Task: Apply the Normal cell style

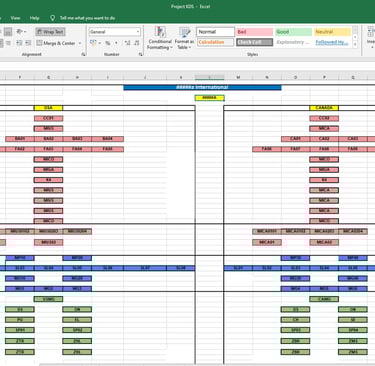Action: [215, 32]
